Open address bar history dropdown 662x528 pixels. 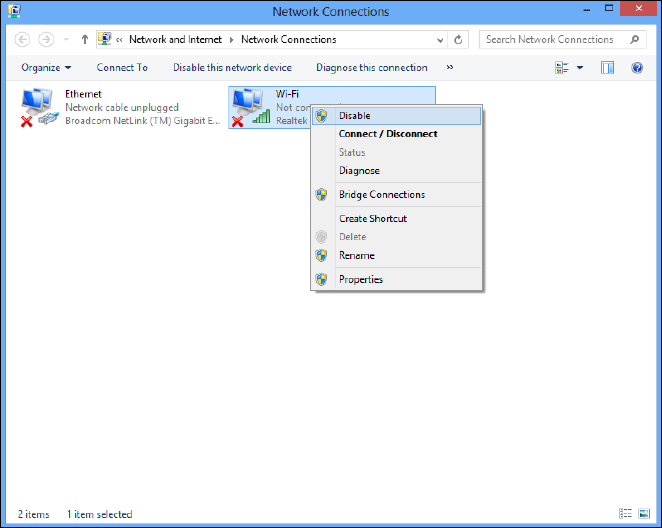pos(440,40)
